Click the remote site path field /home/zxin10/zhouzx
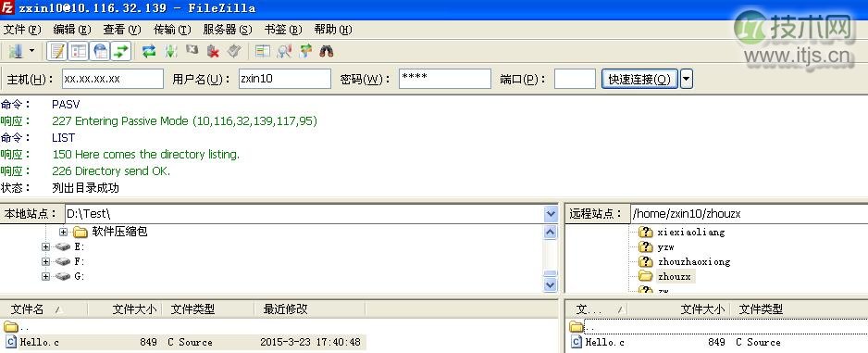Screen dimensions: 868x353 pyautogui.click(x=749, y=213)
